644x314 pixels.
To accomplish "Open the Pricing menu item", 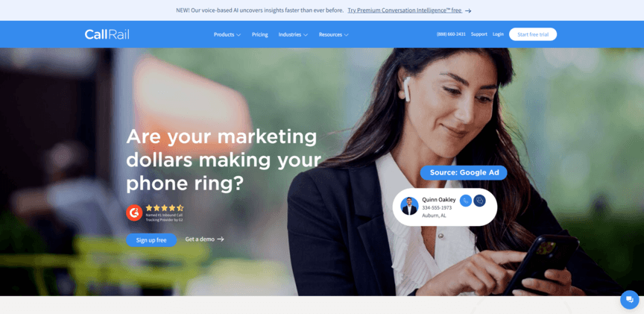I will coord(259,34).
